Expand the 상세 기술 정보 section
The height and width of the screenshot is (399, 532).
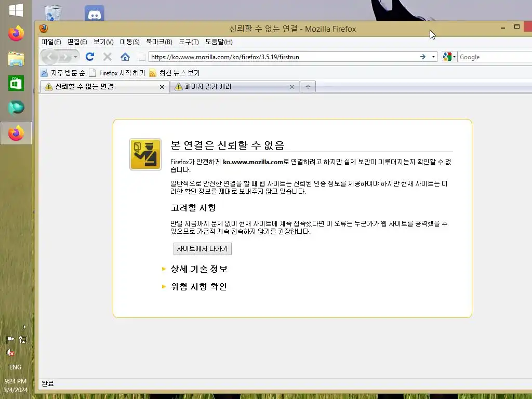pyautogui.click(x=195, y=269)
